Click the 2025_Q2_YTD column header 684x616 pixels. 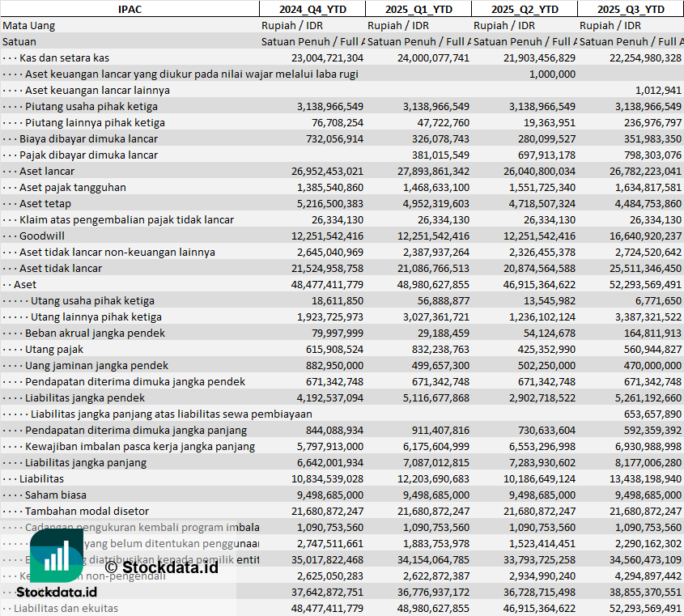click(524, 9)
